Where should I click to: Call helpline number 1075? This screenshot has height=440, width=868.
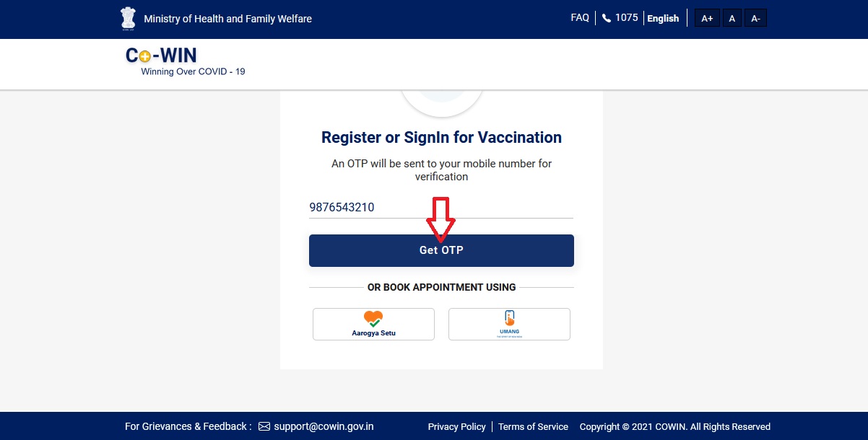point(626,18)
